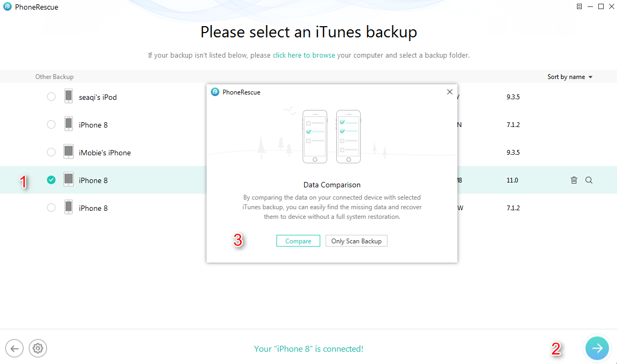Click the 'Data Comparison' heading

(331, 185)
